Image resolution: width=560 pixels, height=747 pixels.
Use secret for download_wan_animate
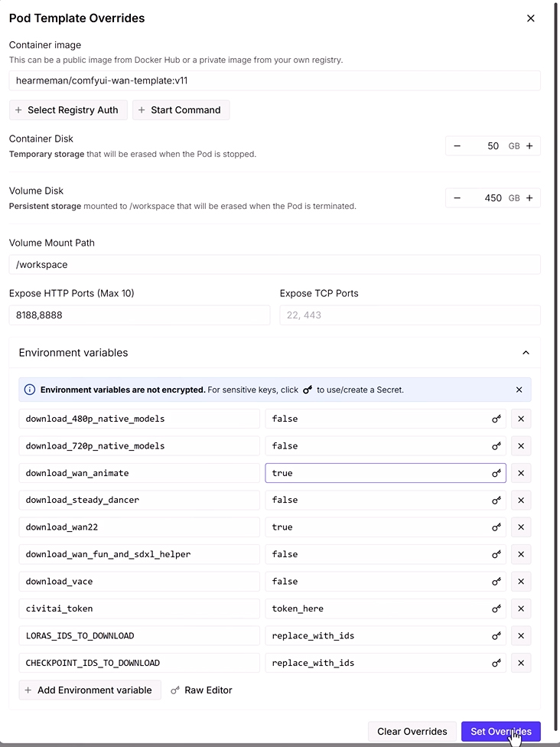497,473
